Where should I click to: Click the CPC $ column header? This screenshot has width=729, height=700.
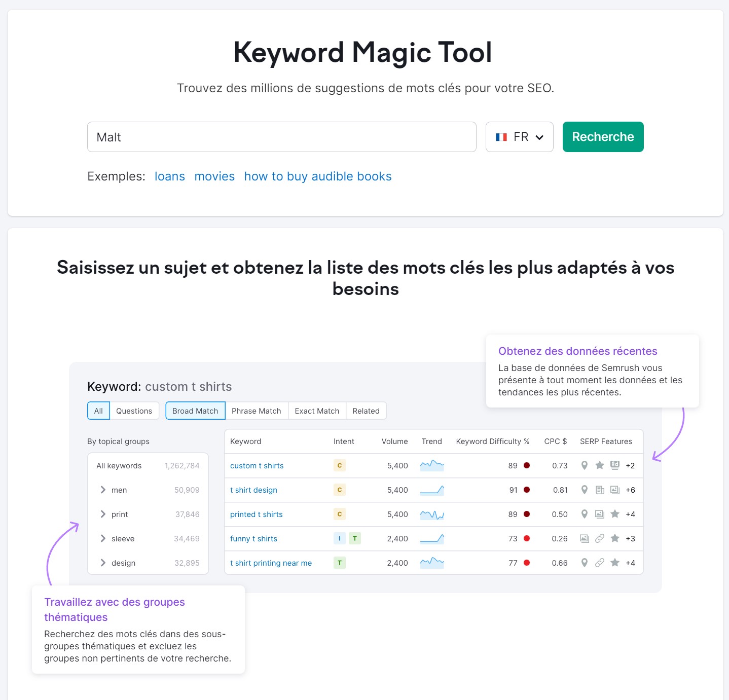click(x=556, y=441)
